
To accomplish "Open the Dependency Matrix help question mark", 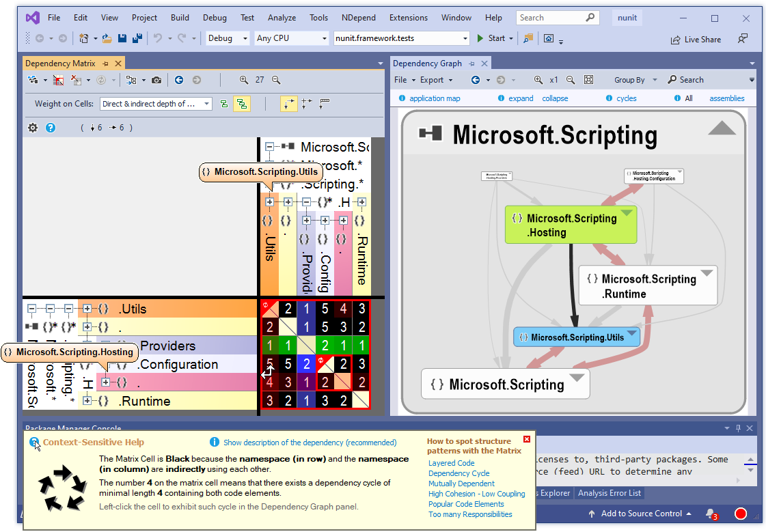I will 51,128.
